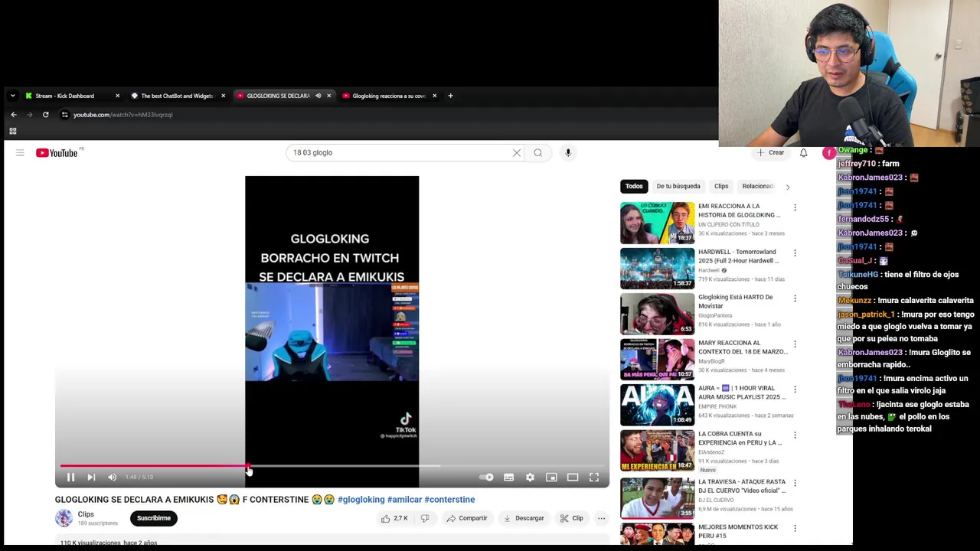Open options for AURA playlist video
This screenshot has width=980, height=551.
[x=795, y=390]
